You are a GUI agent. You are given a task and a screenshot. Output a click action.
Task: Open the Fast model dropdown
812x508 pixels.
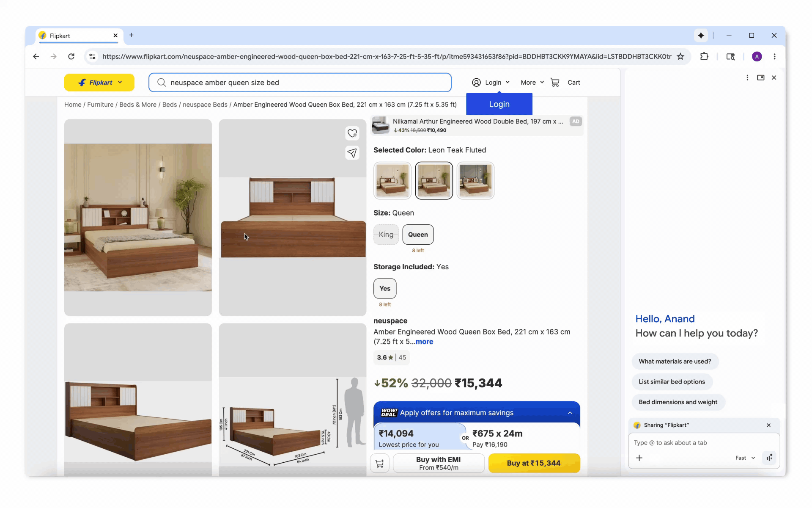[x=744, y=458]
